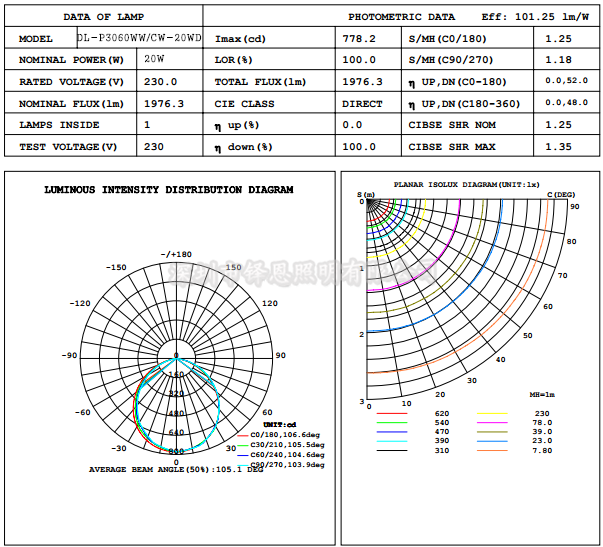The image size is (603, 547).
Task: Click the magenta 78.0 lux legend line
Action: coord(492,423)
